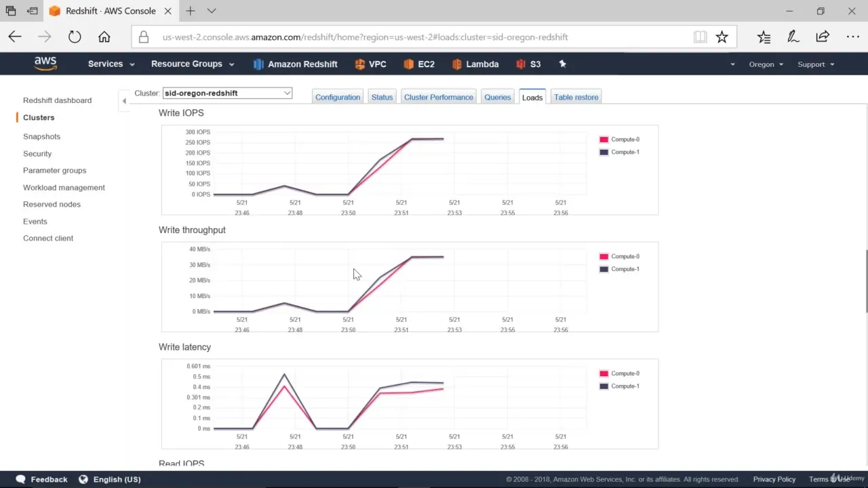Open Security in the sidebar
The height and width of the screenshot is (488, 868).
coord(37,154)
